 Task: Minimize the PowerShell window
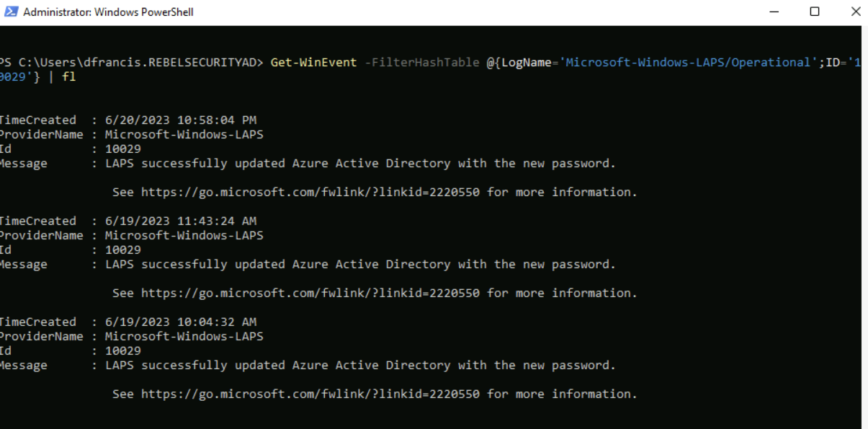point(774,12)
